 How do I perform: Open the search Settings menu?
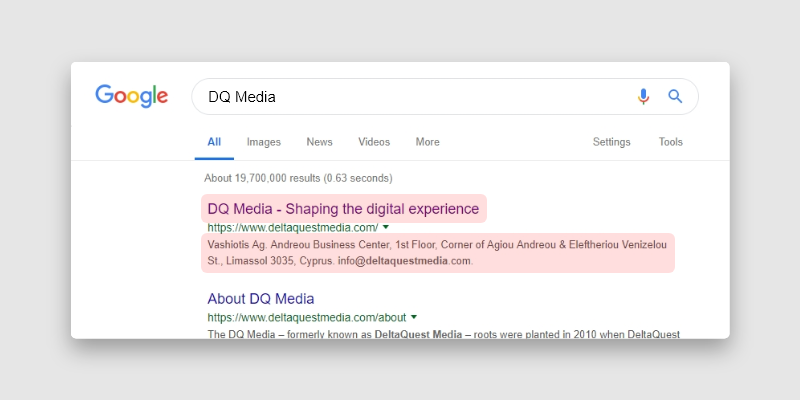click(x=611, y=142)
